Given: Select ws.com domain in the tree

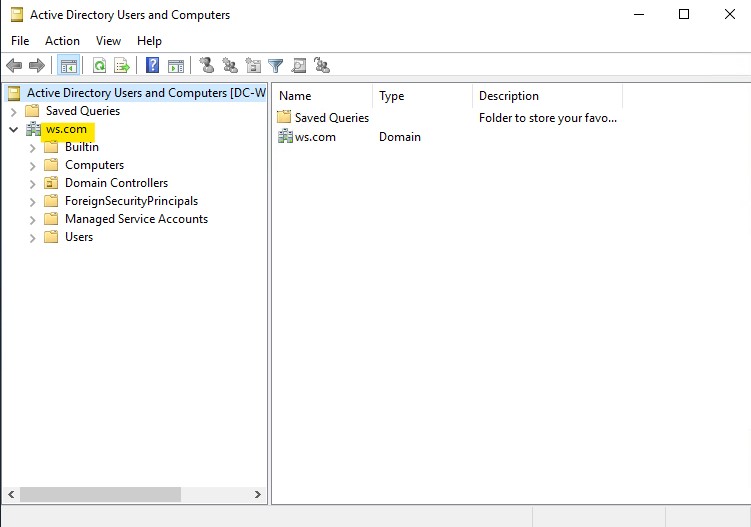Looking at the screenshot, I should click(66, 129).
